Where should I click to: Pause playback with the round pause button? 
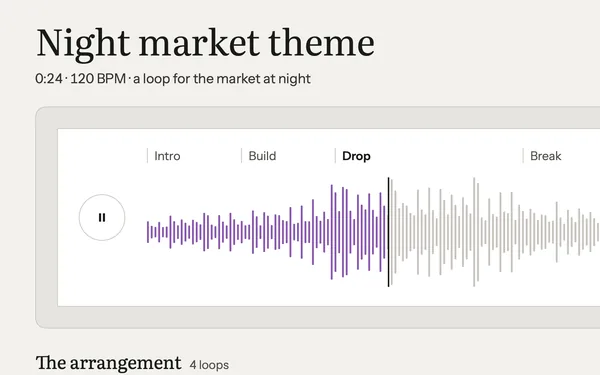coord(102,217)
